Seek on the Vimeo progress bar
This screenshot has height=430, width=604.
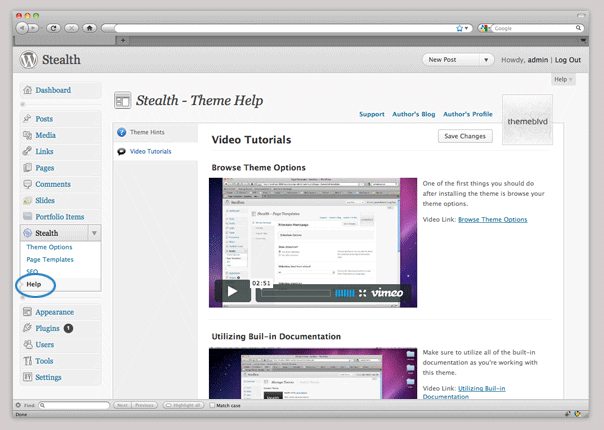click(296, 293)
